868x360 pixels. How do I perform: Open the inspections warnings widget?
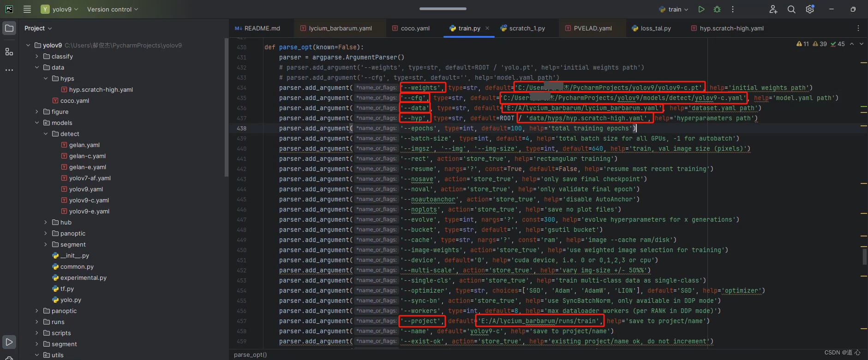820,44
